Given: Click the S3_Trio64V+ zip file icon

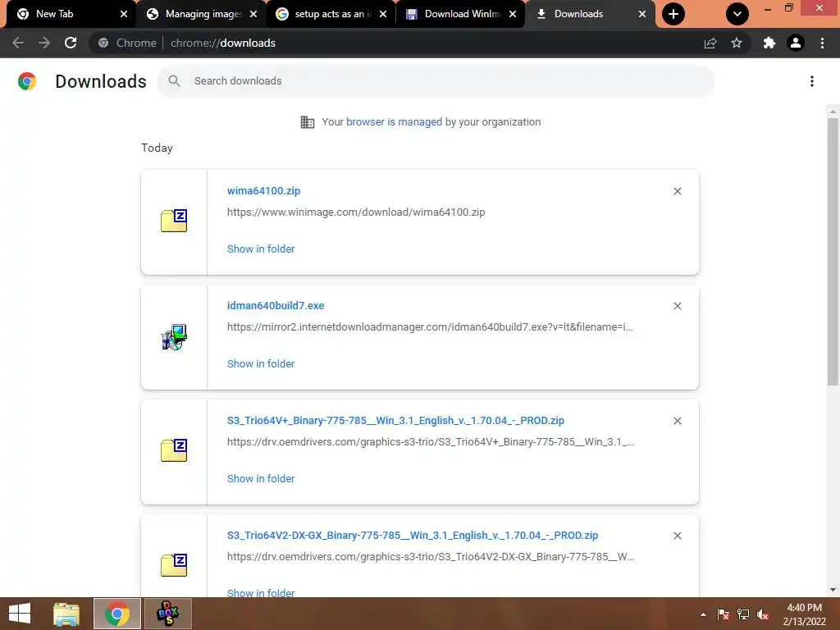Looking at the screenshot, I should tap(174, 450).
